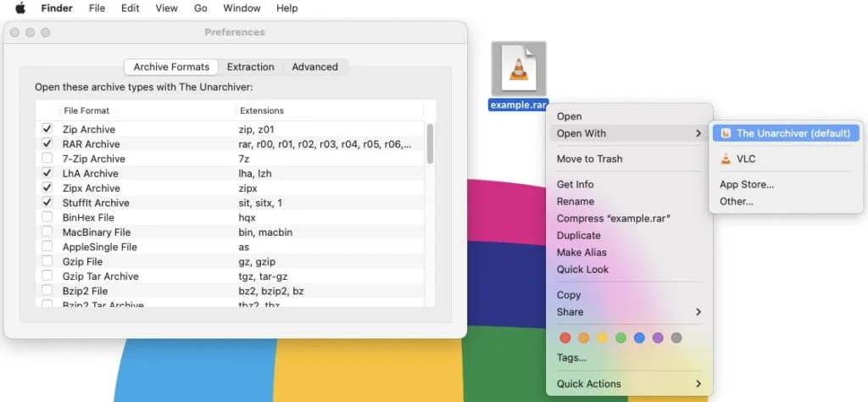
Task: Expand the Quick Actions submenu arrow
Action: (698, 383)
